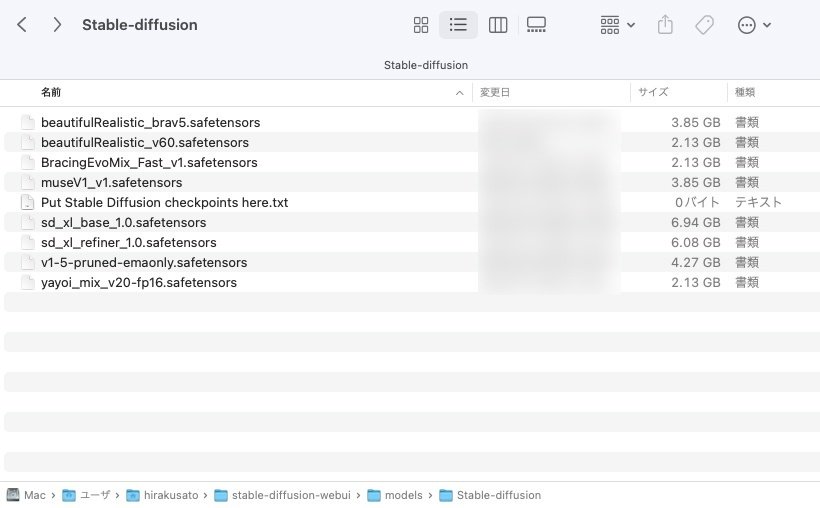The width and height of the screenshot is (820, 508).
Task: Switch to icon grid view
Action: pos(420,25)
